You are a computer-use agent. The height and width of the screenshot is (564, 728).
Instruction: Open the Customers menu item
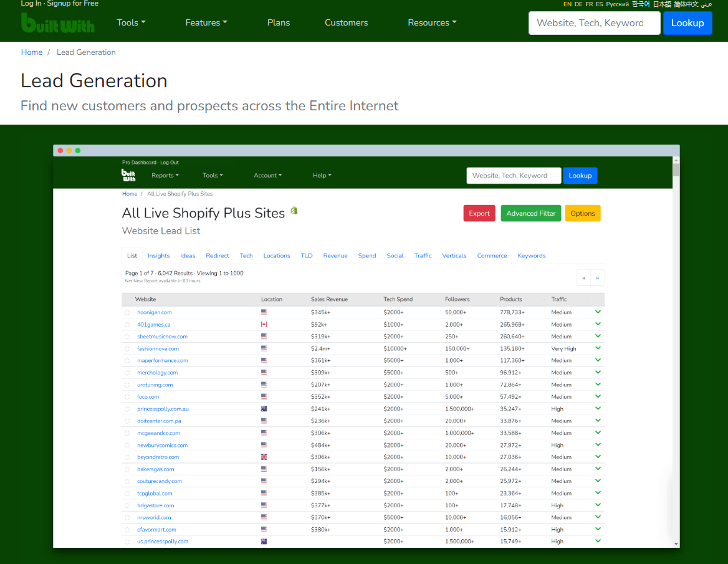click(x=347, y=22)
